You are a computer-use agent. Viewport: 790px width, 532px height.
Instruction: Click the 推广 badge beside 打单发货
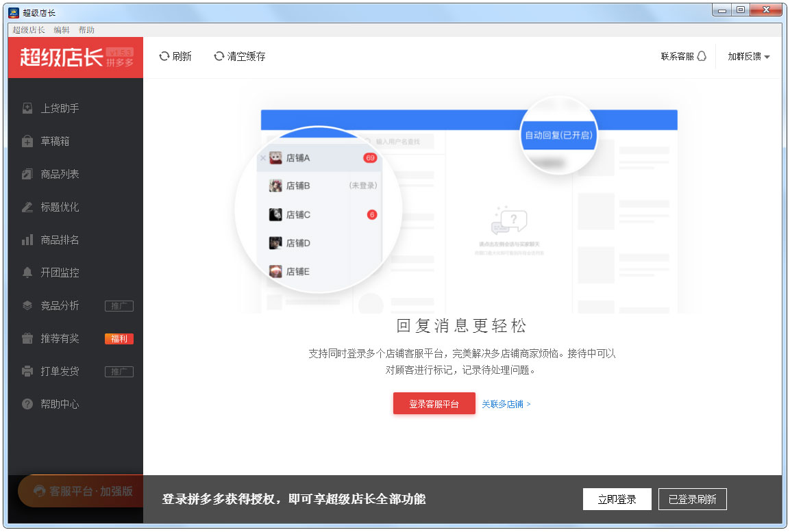point(119,372)
